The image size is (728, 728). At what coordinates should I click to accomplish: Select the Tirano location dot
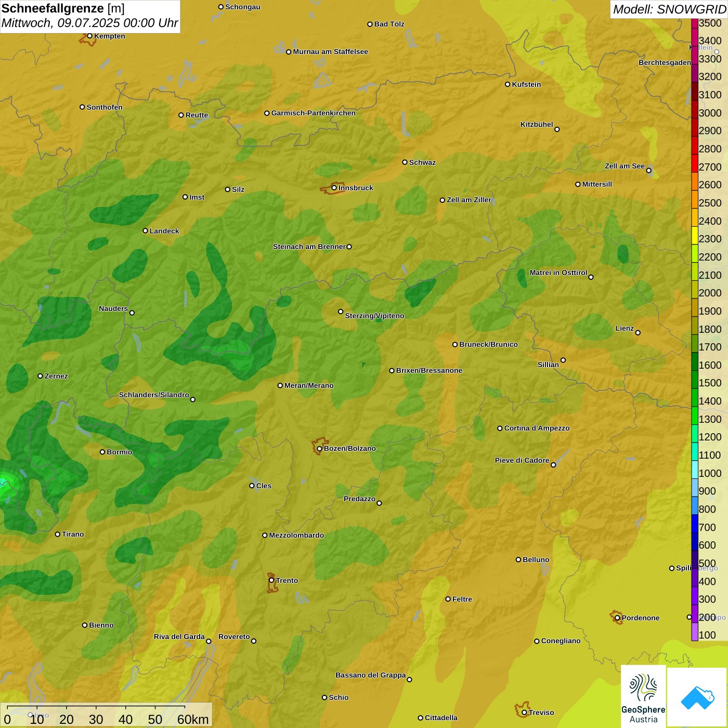[x=58, y=534]
